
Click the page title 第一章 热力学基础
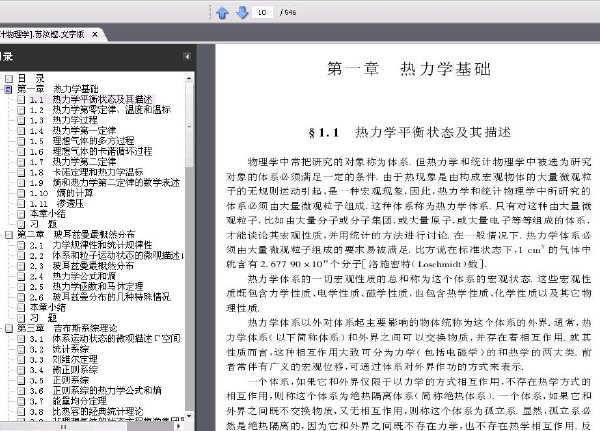point(409,69)
